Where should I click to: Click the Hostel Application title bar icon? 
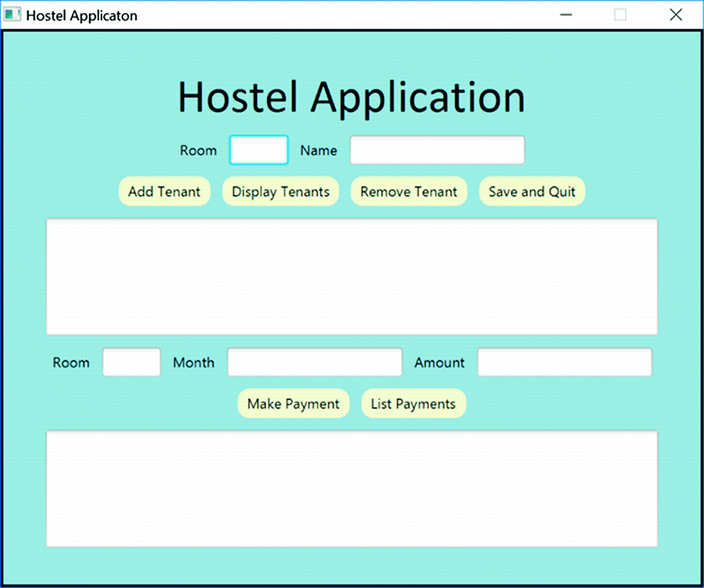(12, 15)
